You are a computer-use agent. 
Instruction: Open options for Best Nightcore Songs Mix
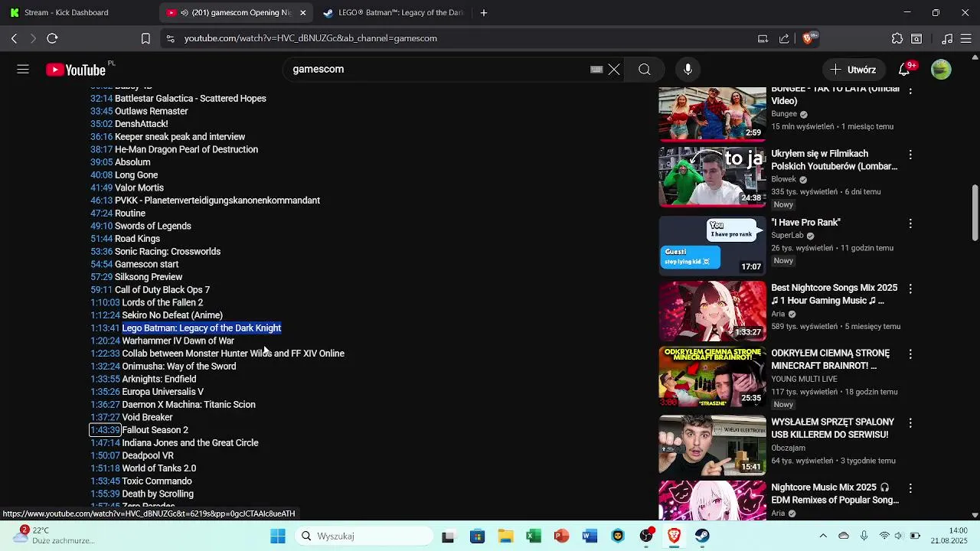pyautogui.click(x=910, y=289)
